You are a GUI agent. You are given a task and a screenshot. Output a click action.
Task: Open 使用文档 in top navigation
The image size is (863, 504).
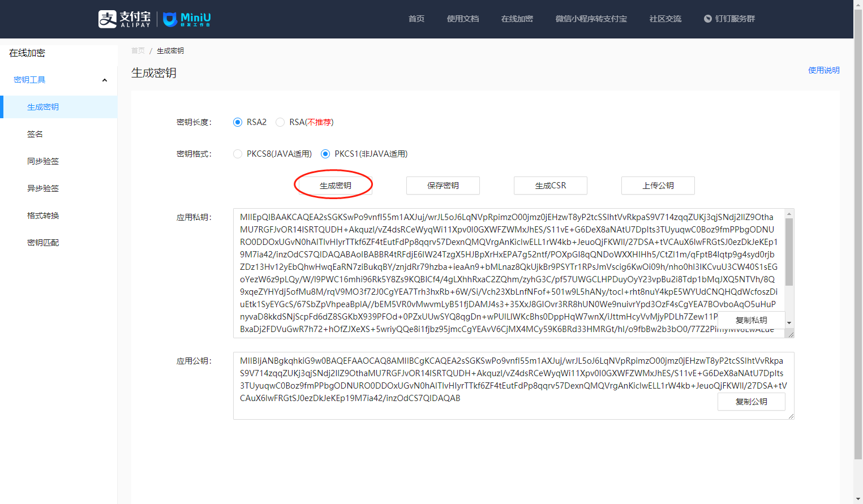[x=462, y=19]
